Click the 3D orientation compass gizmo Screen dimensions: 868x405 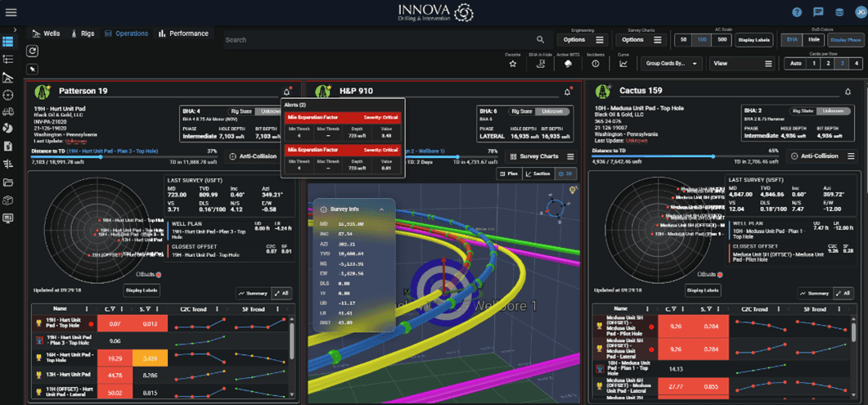click(x=555, y=209)
